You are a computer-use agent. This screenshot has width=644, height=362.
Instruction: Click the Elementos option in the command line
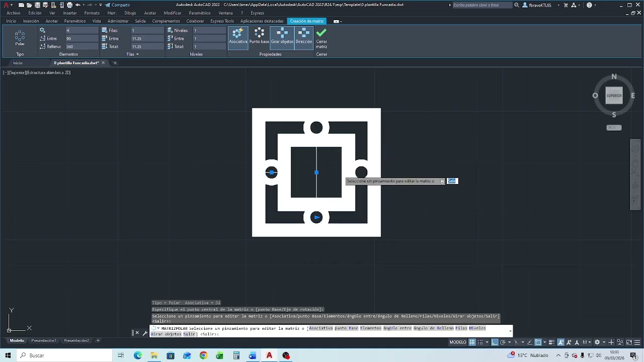coord(371,328)
